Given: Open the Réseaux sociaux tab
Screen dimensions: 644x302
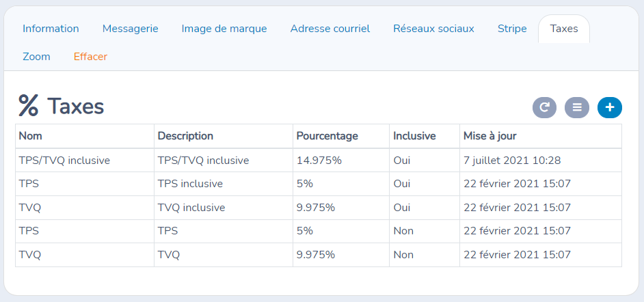Looking at the screenshot, I should coord(433,29).
